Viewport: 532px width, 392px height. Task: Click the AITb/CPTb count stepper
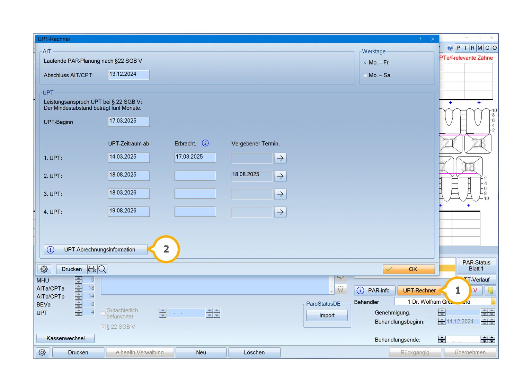[x=79, y=296]
